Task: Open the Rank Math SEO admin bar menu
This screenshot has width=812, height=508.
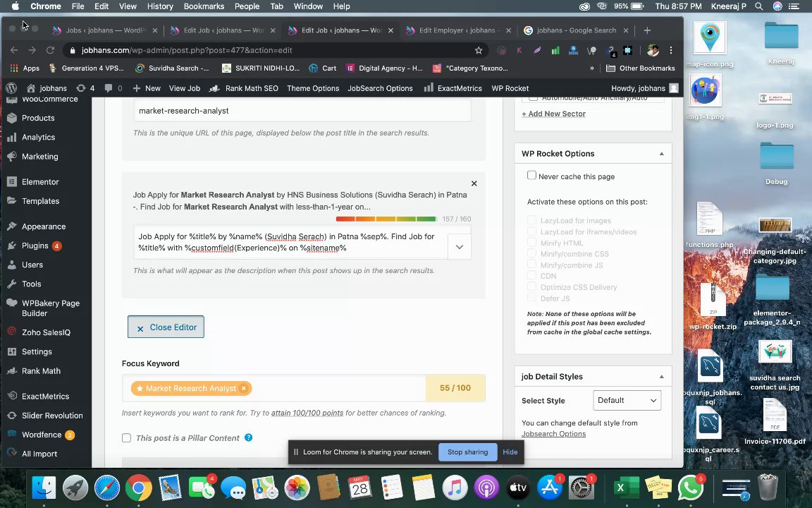Action: click(243, 88)
